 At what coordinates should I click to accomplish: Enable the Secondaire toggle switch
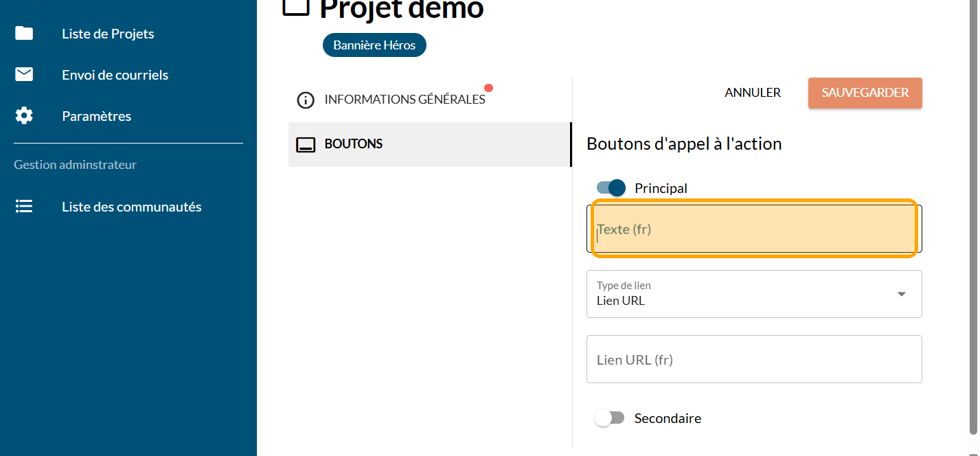[609, 418]
